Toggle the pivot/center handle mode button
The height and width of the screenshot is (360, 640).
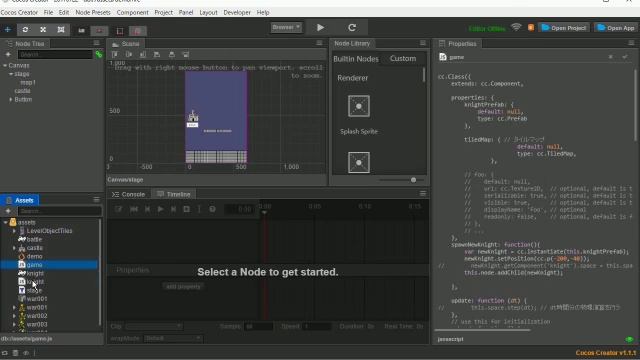82,30
